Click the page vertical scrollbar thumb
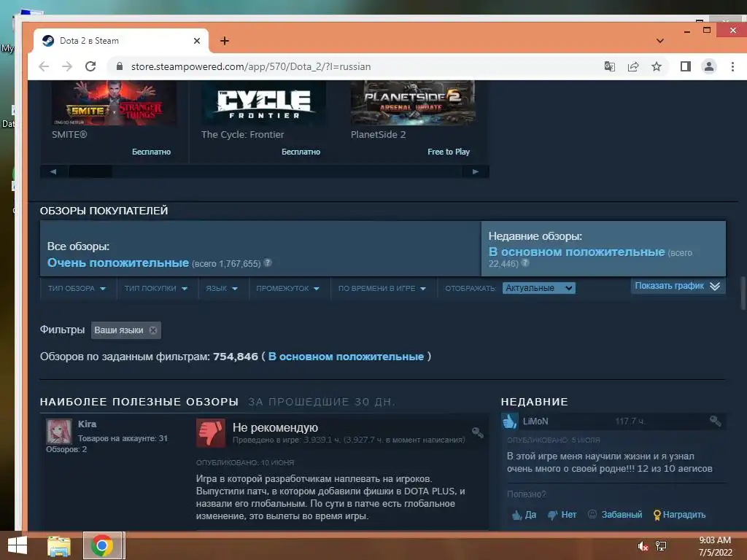The width and height of the screenshot is (747, 560). point(743,293)
